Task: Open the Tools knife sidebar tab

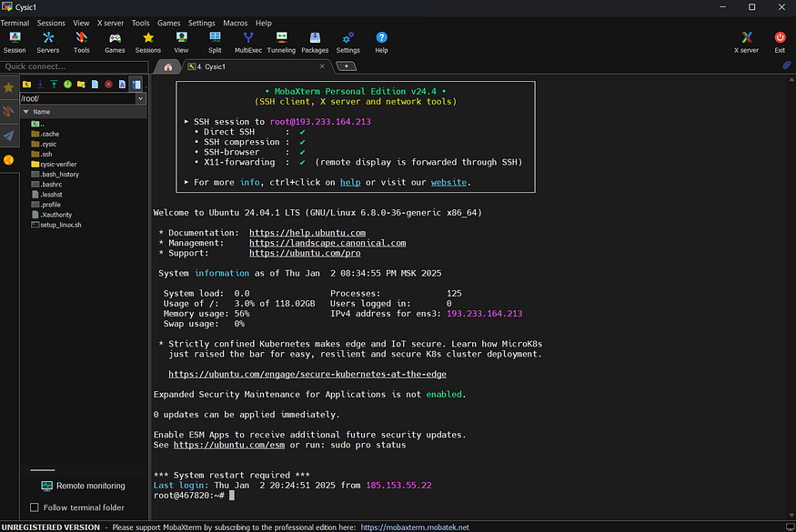Action: coord(8,111)
